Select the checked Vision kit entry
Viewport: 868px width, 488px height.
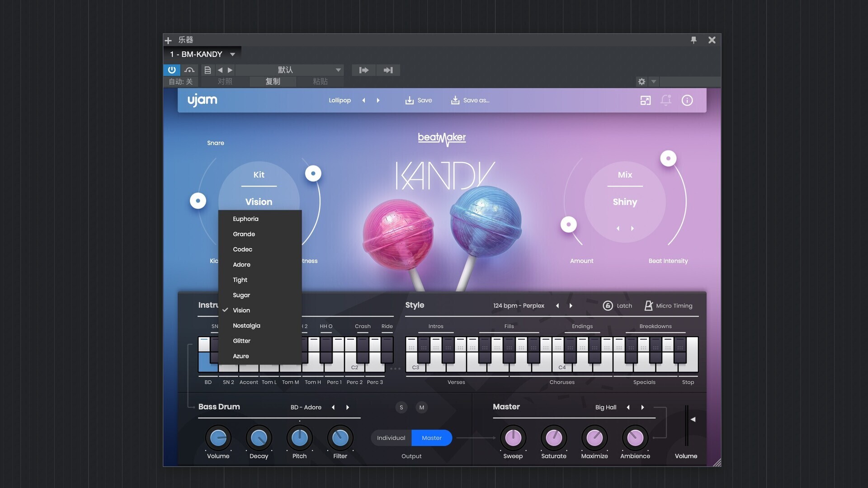click(260, 310)
